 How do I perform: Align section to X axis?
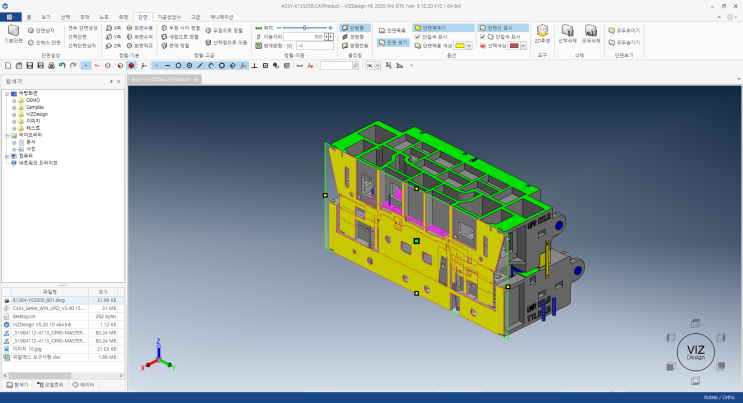(x=113, y=28)
